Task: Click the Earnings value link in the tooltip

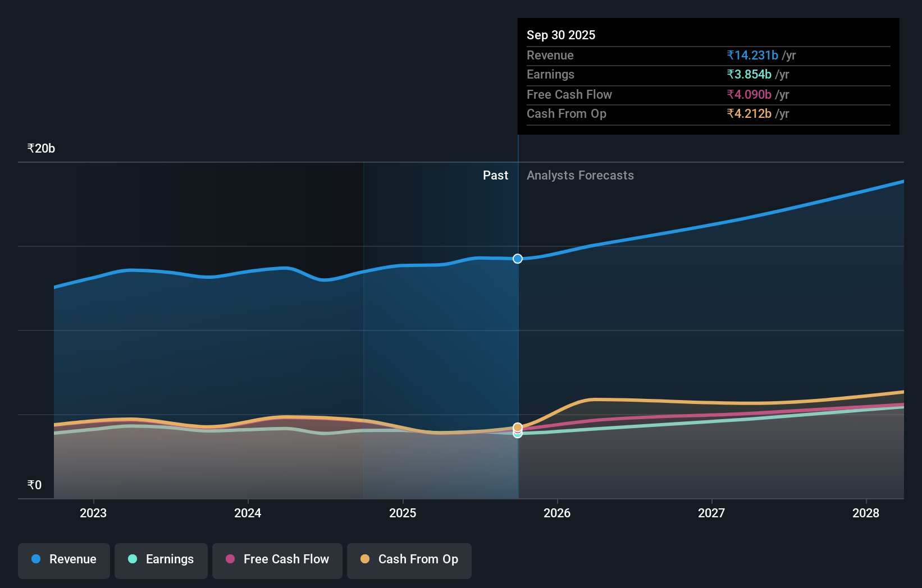Action: [749, 75]
